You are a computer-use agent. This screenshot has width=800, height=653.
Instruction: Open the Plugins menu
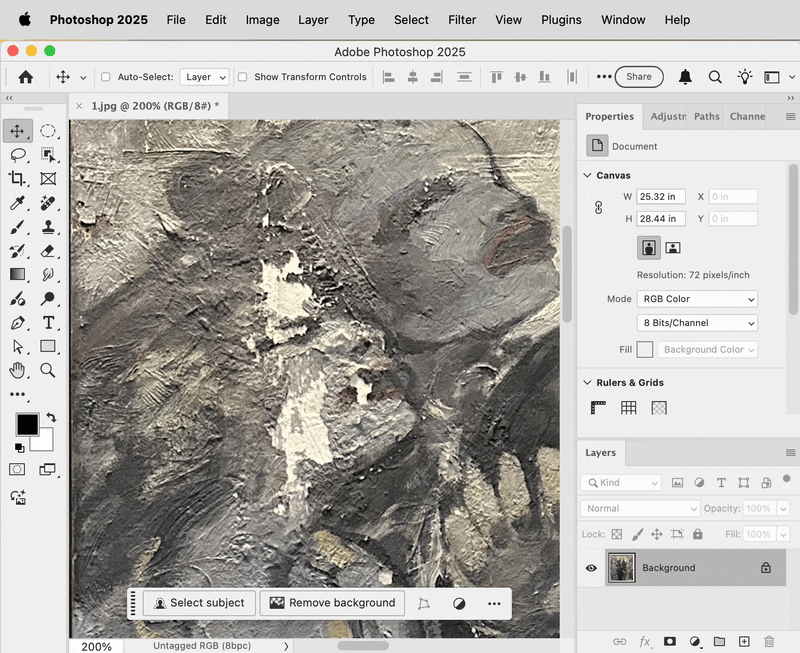click(x=561, y=20)
